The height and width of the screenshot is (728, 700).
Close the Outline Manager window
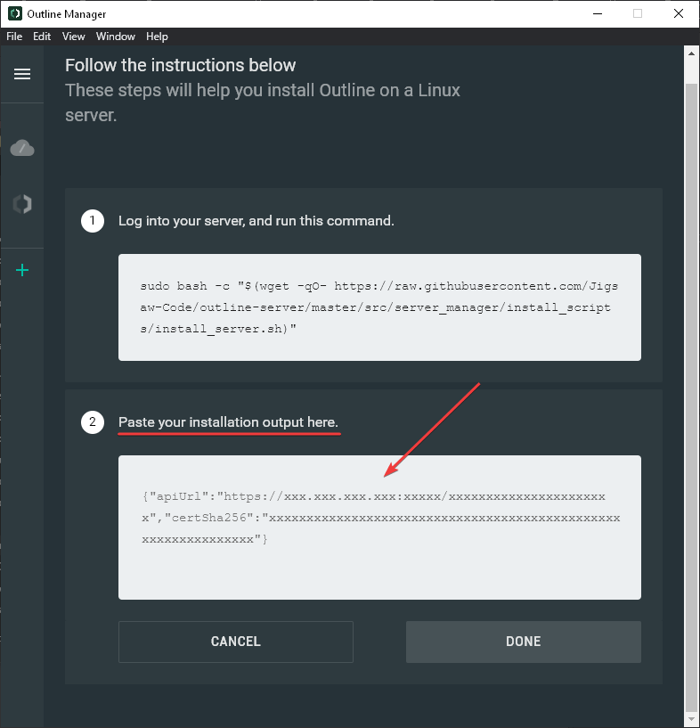point(679,13)
